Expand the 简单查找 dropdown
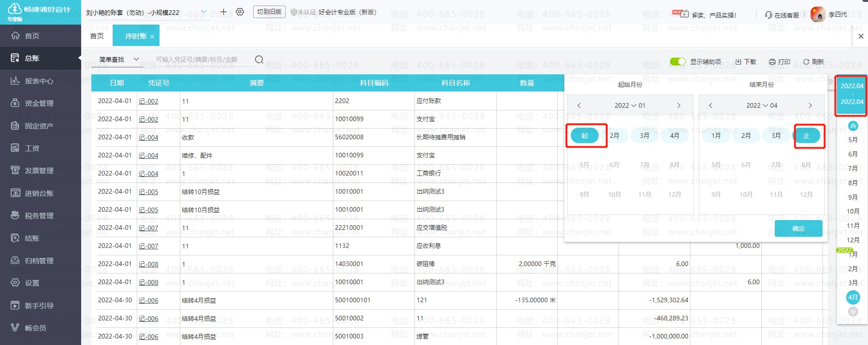Viewport: 868px width, 345px height. click(x=120, y=59)
